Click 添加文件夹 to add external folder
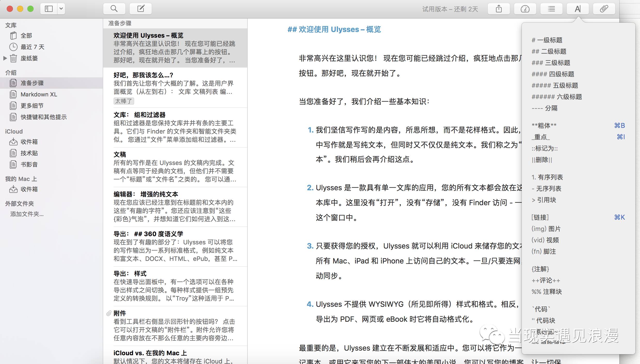The width and height of the screenshot is (640, 364). pos(27,214)
